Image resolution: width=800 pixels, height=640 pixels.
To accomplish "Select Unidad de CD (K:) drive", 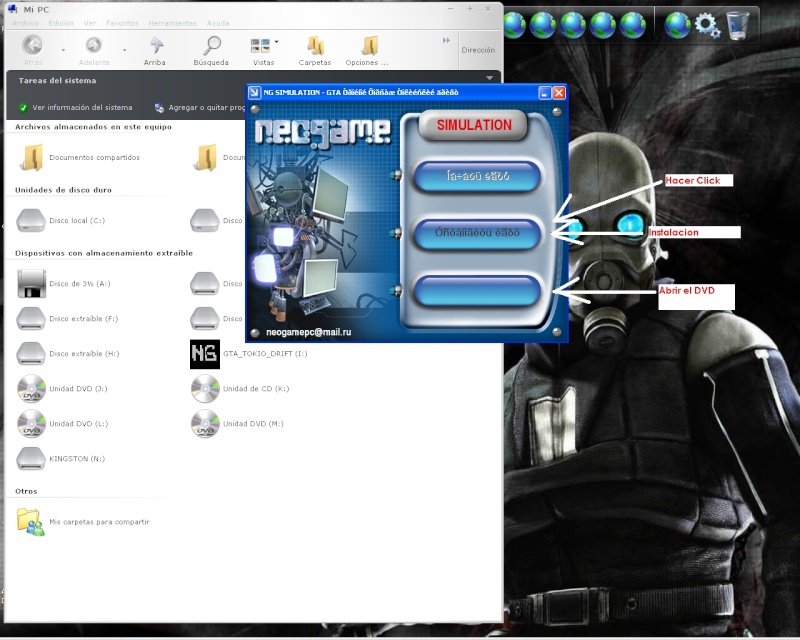I will pyautogui.click(x=240, y=389).
